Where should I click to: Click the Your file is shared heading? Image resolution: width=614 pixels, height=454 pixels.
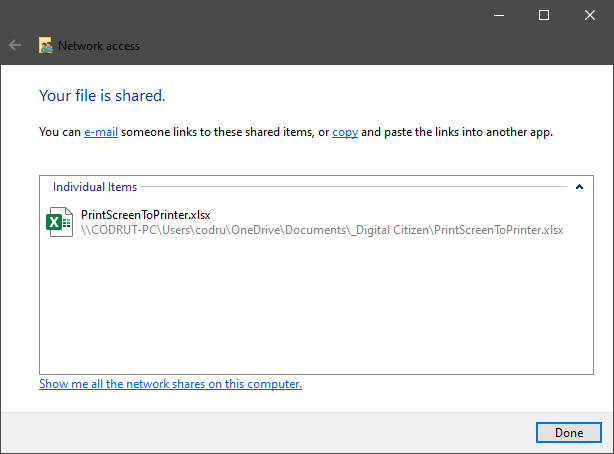pos(102,96)
